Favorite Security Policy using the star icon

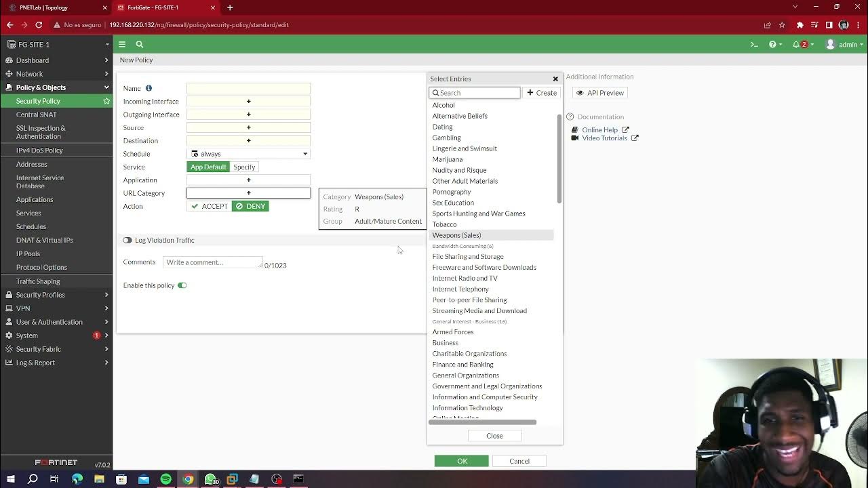pos(106,101)
